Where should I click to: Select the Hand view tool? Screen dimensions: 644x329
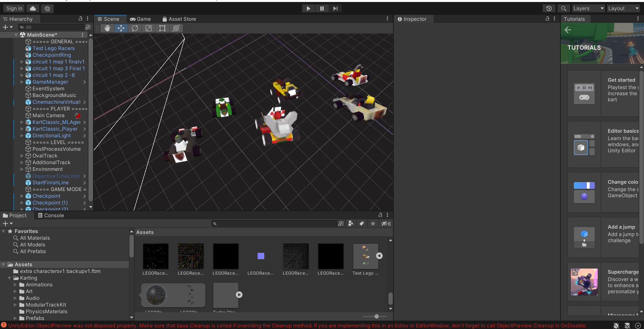[x=107, y=28]
